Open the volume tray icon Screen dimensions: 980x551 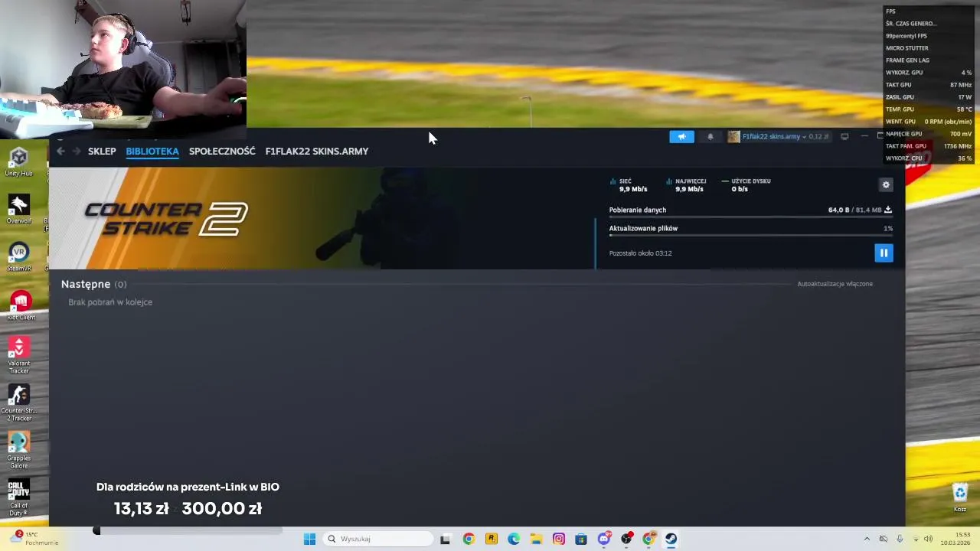coord(928,539)
